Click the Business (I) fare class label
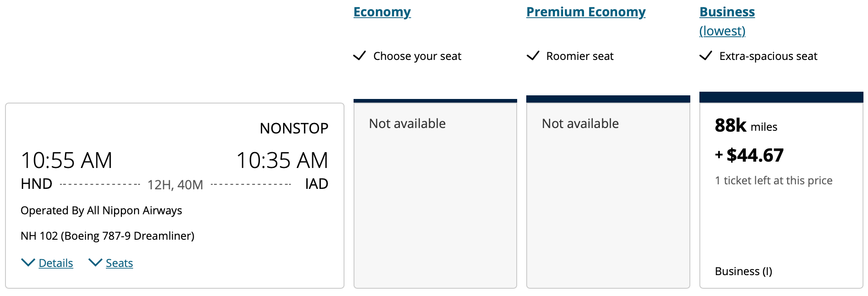 point(743,271)
